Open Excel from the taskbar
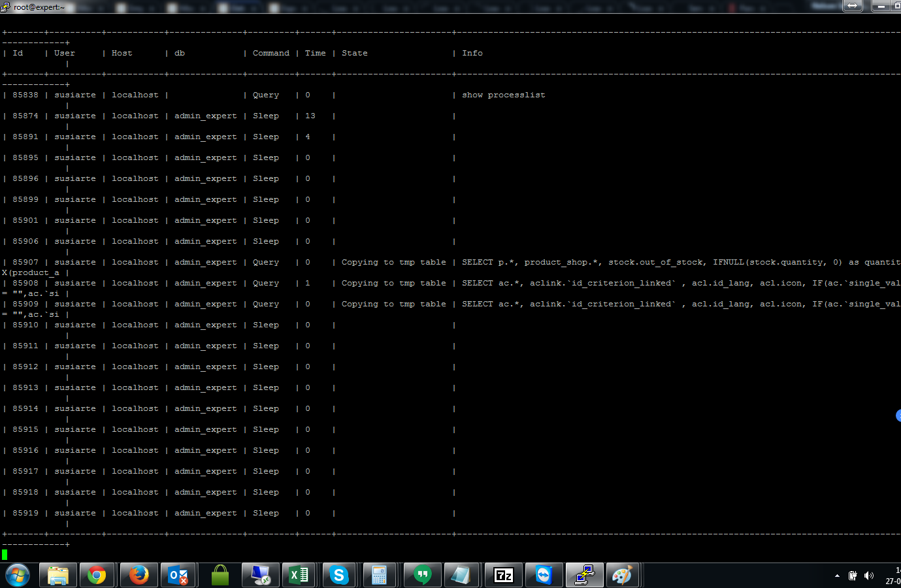 299,576
